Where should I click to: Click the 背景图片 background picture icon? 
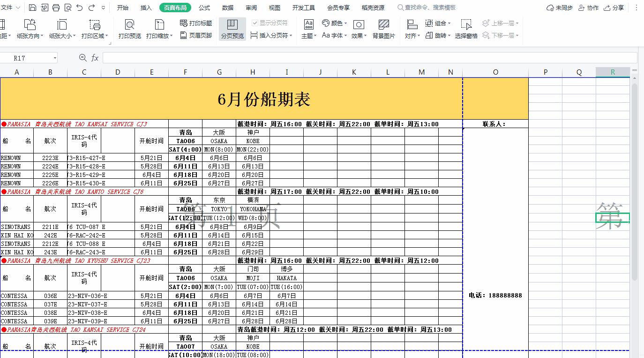[x=384, y=27]
